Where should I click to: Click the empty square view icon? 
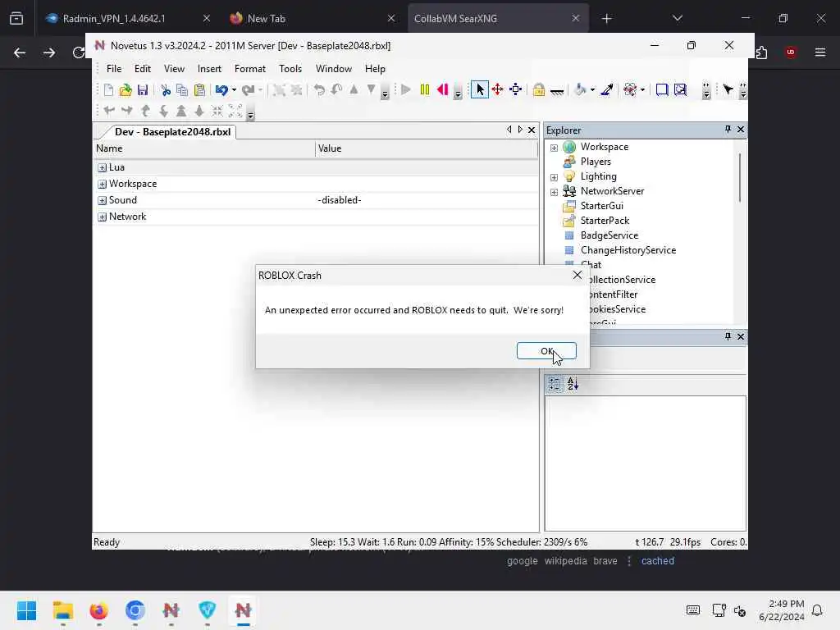pos(662,89)
